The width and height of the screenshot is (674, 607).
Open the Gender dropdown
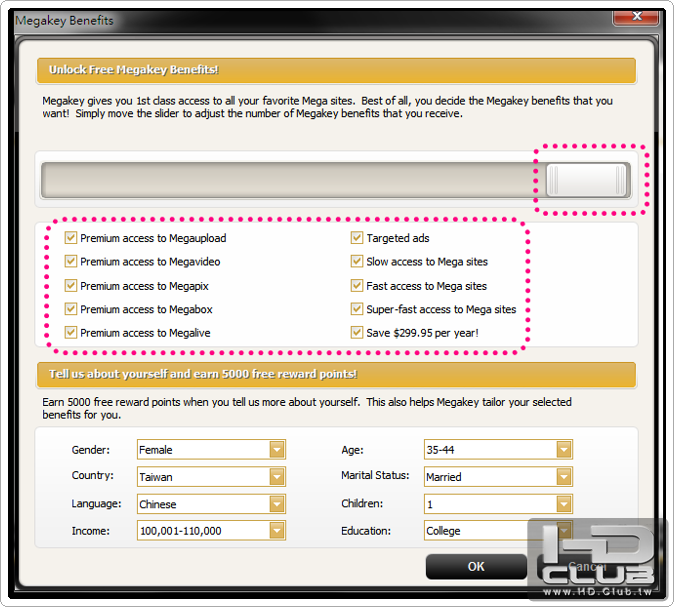click(211, 450)
